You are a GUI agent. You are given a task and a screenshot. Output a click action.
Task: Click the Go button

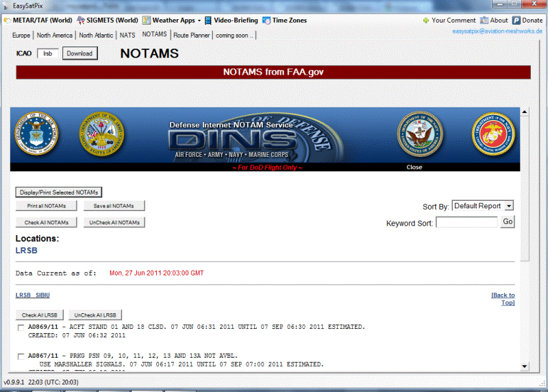tap(508, 222)
